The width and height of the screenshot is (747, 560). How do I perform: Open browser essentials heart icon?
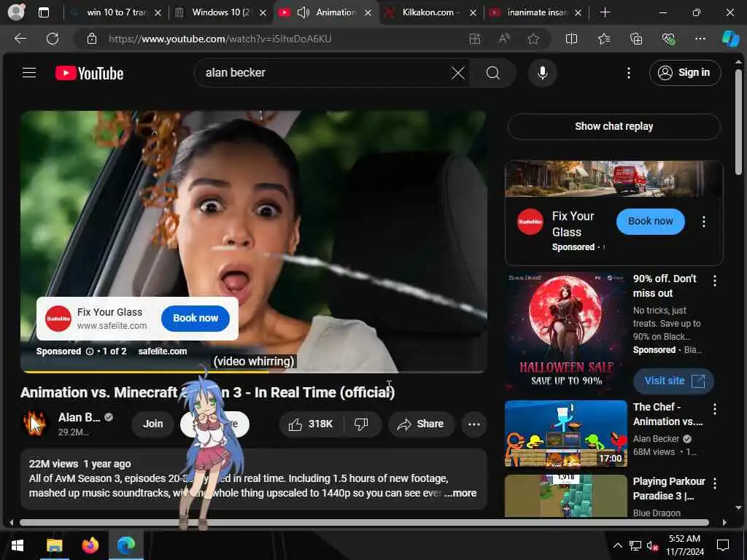point(668,39)
